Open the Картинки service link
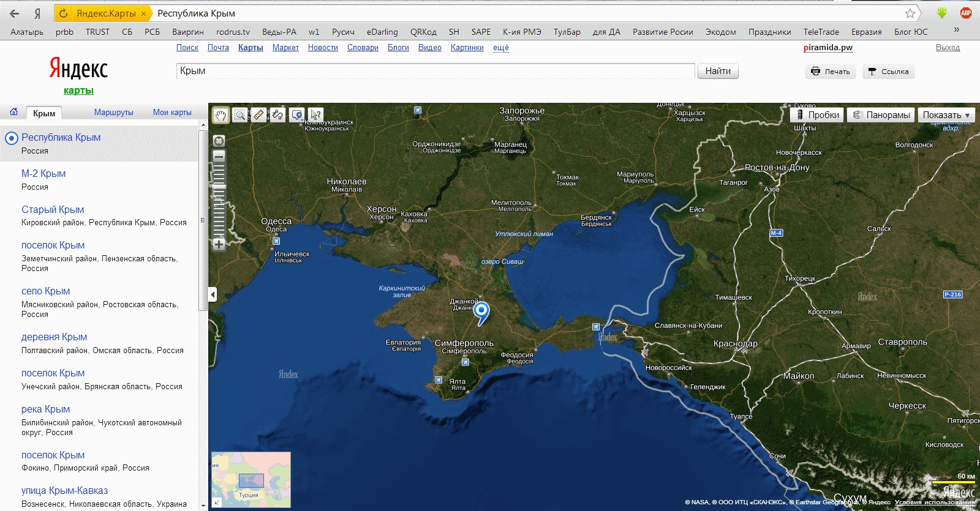 click(467, 48)
